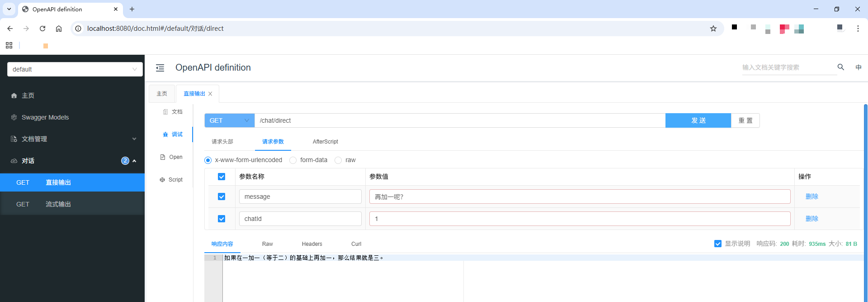This screenshot has height=302, width=868.
Task: Click the home icon beside 主页 in sidebar
Action: tap(14, 96)
